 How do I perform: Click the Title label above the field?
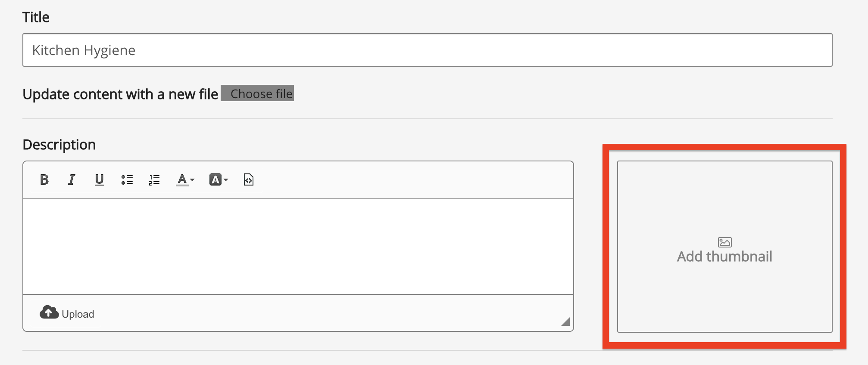(36, 17)
